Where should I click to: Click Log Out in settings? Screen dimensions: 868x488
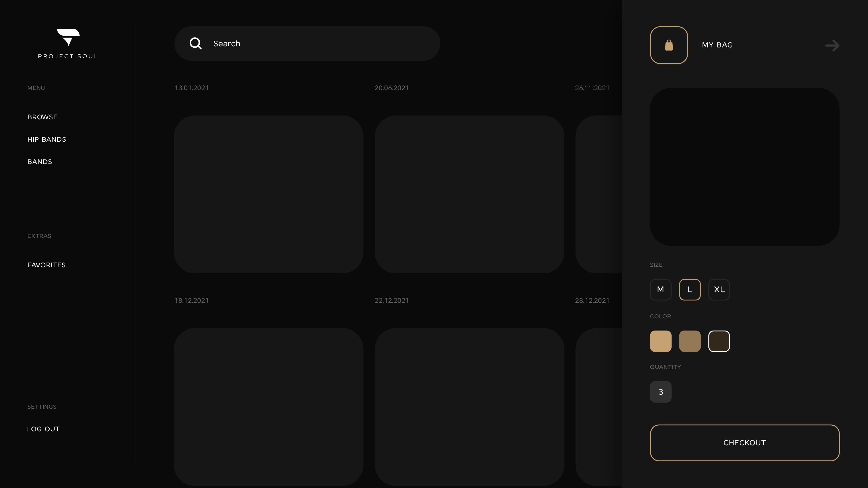coord(43,429)
